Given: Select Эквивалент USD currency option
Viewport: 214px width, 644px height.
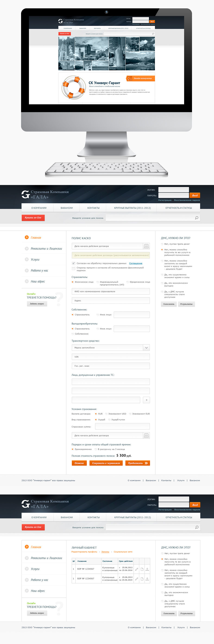Looking at the screenshot, I should pos(106,414).
